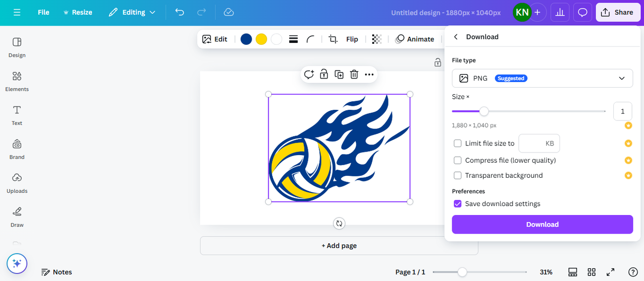Image resolution: width=644 pixels, height=281 pixels.
Task: Duplicate the selected element
Action: point(339,75)
